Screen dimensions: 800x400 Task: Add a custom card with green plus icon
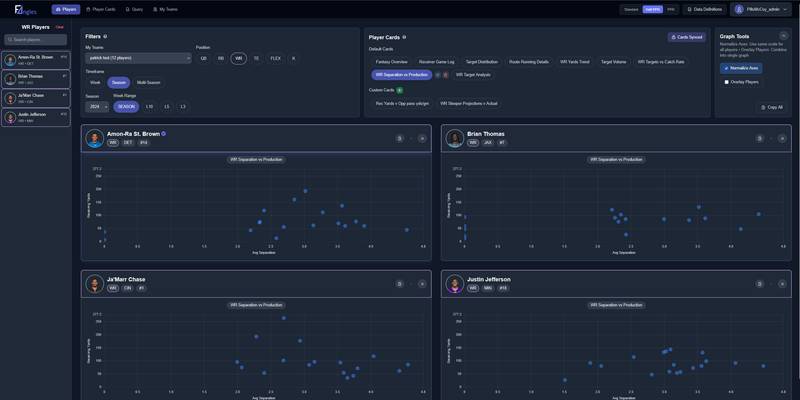tap(400, 90)
